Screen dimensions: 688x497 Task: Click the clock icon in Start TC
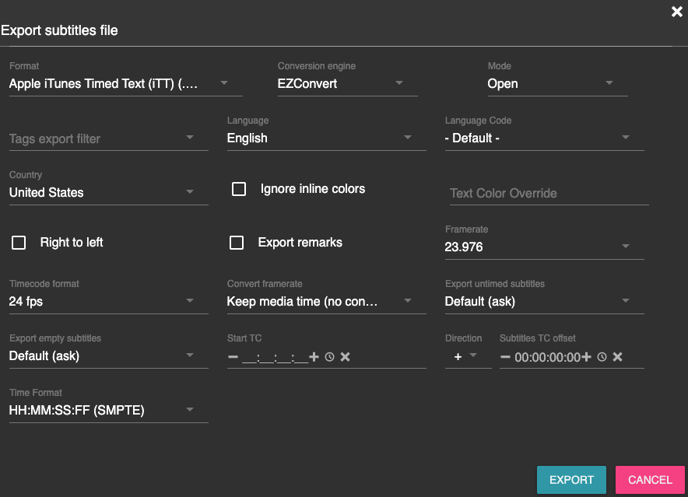click(x=329, y=357)
